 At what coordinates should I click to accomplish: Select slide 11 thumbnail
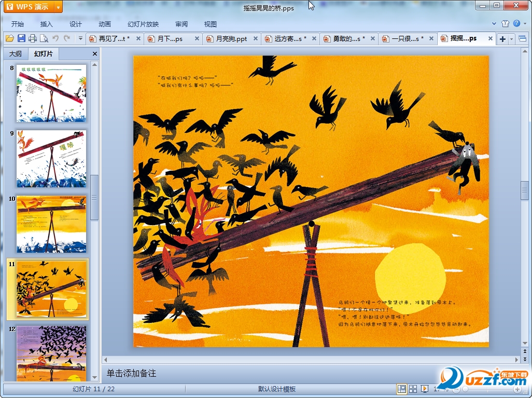[51, 290]
